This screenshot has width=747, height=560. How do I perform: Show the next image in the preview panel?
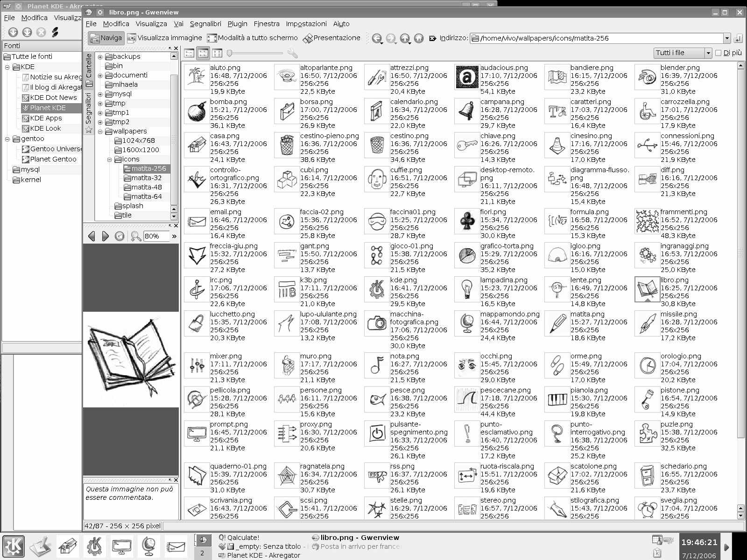click(106, 236)
